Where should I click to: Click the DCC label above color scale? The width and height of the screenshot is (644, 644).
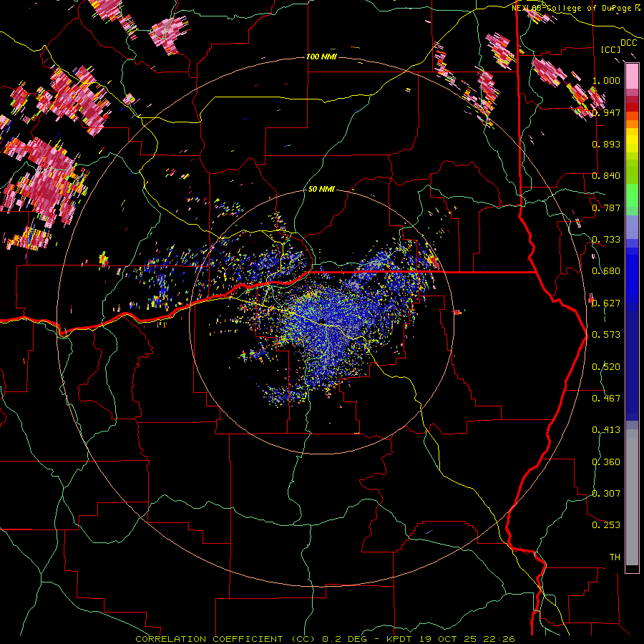[628, 43]
